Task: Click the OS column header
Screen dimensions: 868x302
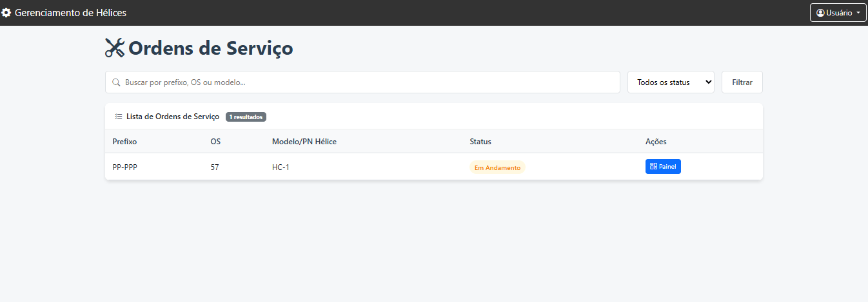Action: pos(215,141)
